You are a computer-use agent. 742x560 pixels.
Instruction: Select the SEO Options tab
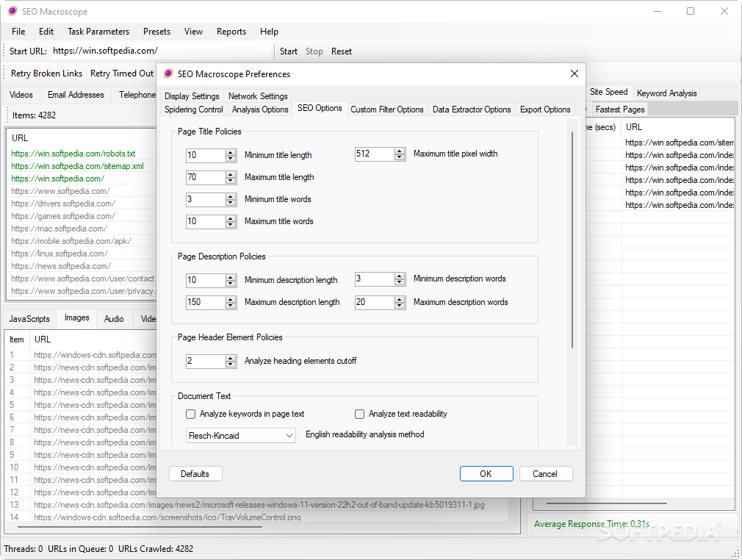point(320,109)
